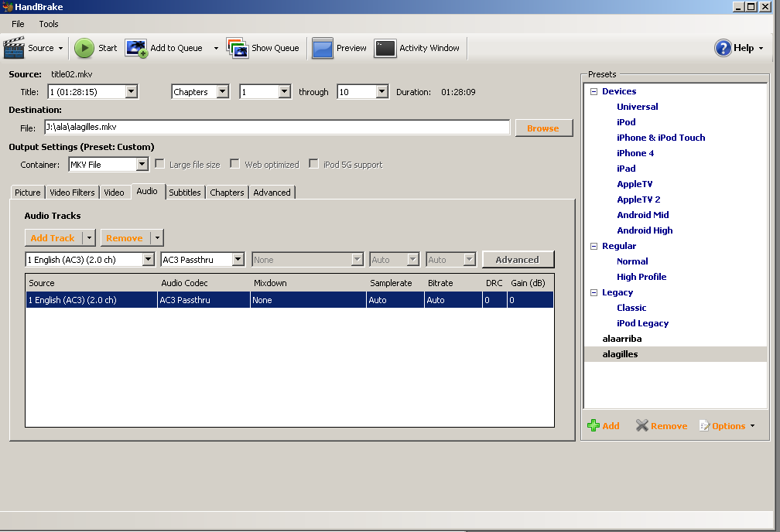Open the Add Track arrow dropdown
This screenshot has height=532, width=780.
pos(89,237)
